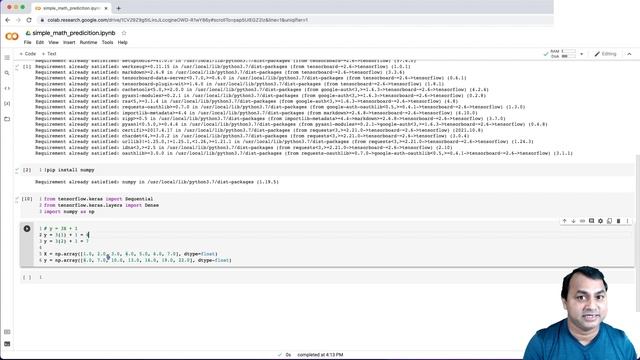Open the Help menu
The width and height of the screenshot is (640, 360).
[x=122, y=42]
